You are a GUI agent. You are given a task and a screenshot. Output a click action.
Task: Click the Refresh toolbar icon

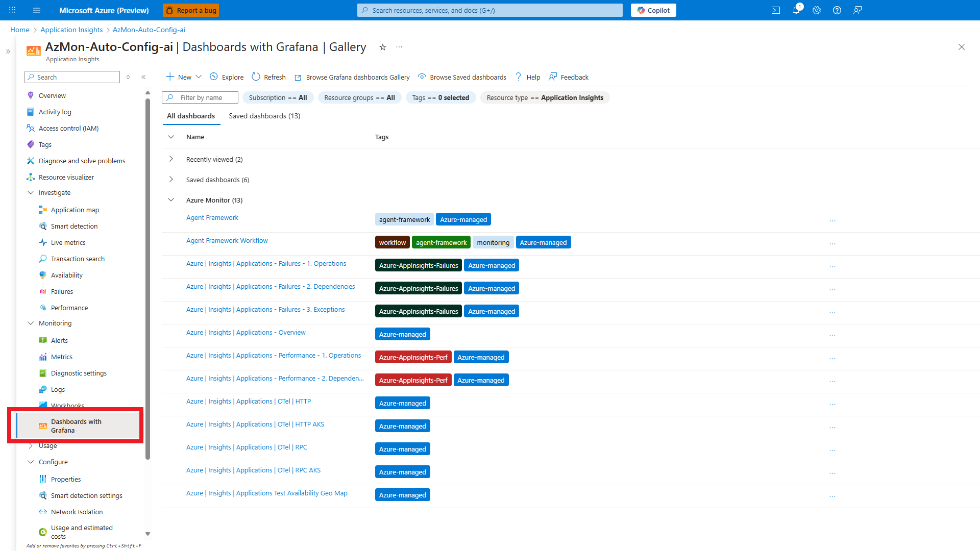(256, 77)
